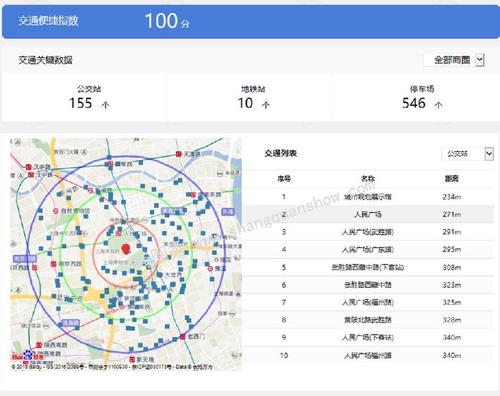Expand the 公交站 filter dropdown in 交通列表

pyautogui.click(x=467, y=154)
